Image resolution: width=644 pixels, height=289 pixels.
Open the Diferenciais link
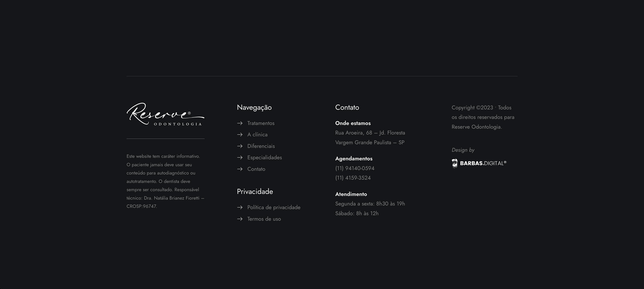261,146
